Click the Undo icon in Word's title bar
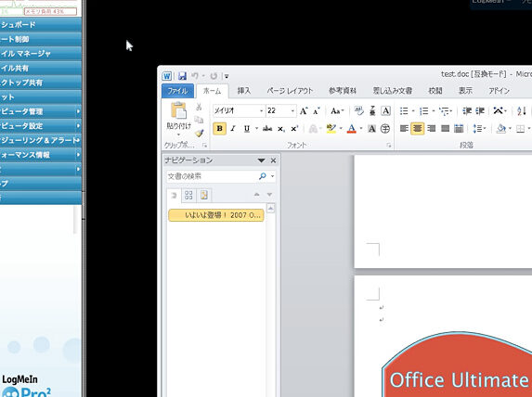This screenshot has width=532, height=397. 195,76
